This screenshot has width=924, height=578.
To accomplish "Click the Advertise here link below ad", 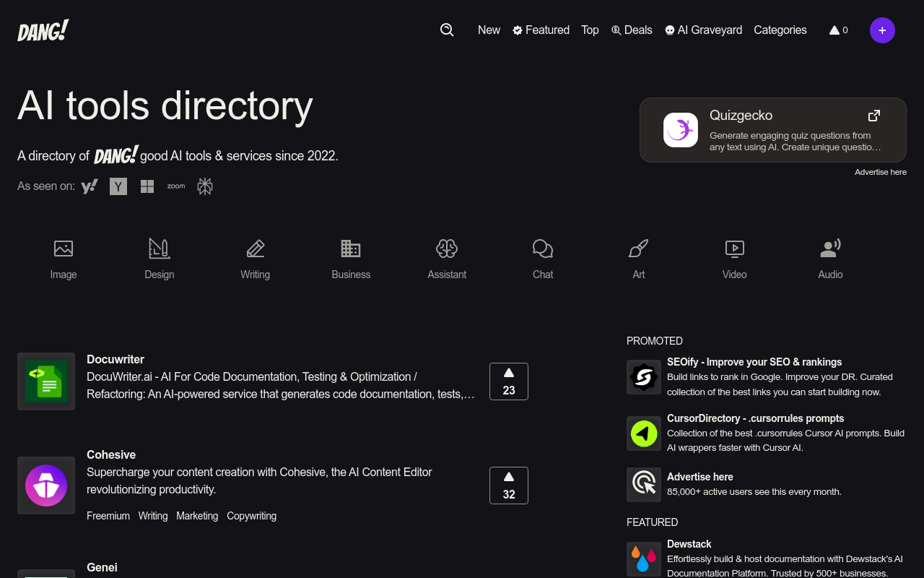I will point(881,172).
